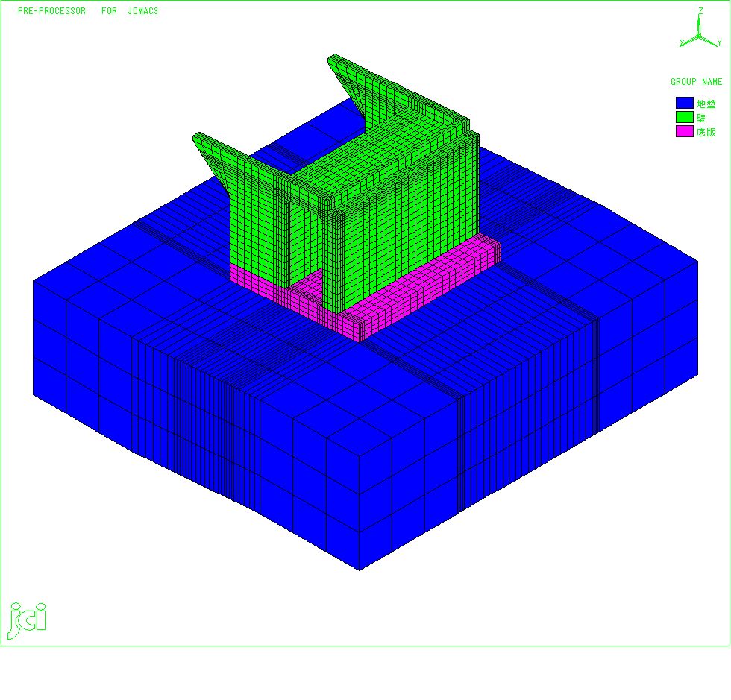Click the X axis label
Viewport: 731px width, 700px height.
(682, 43)
